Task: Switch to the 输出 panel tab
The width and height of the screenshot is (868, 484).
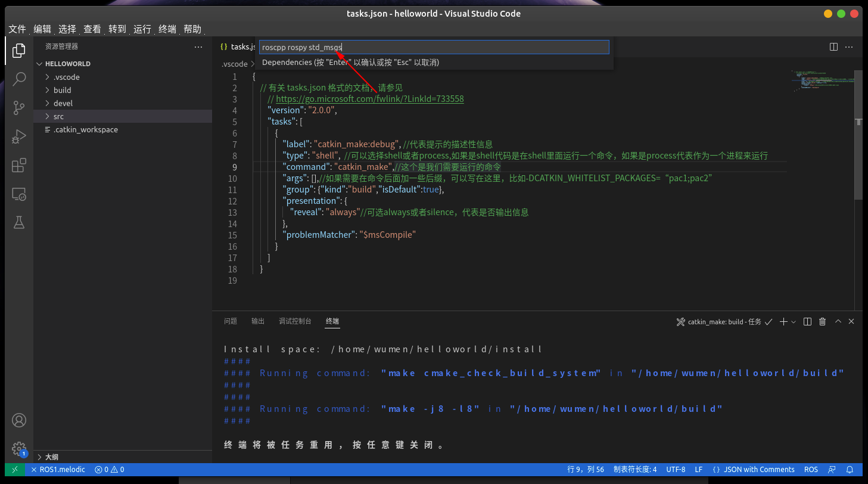Action: [257, 321]
